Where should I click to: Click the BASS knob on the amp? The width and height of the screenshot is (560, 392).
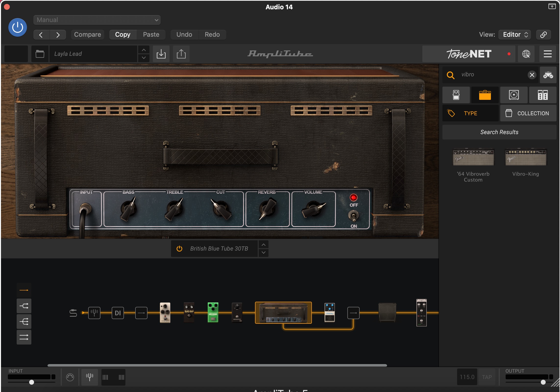point(128,209)
